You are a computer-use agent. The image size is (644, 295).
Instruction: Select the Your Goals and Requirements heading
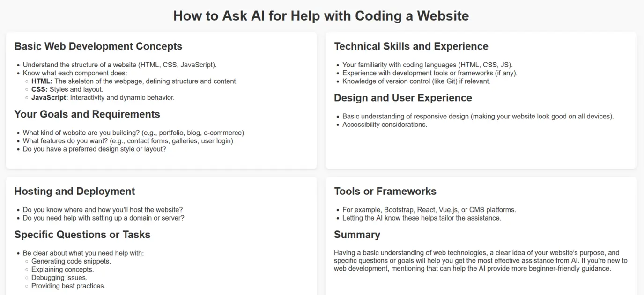pos(87,114)
